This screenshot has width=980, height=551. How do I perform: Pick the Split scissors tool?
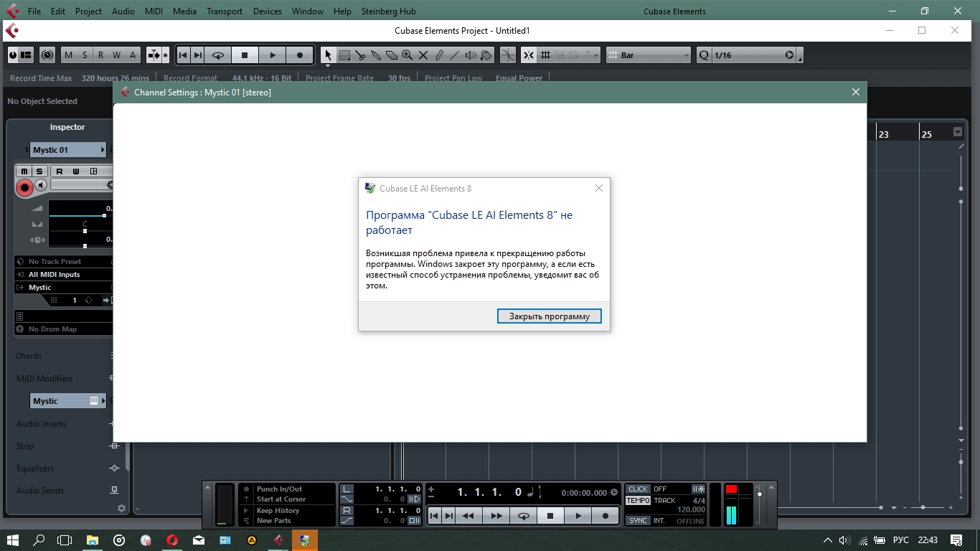[x=360, y=55]
